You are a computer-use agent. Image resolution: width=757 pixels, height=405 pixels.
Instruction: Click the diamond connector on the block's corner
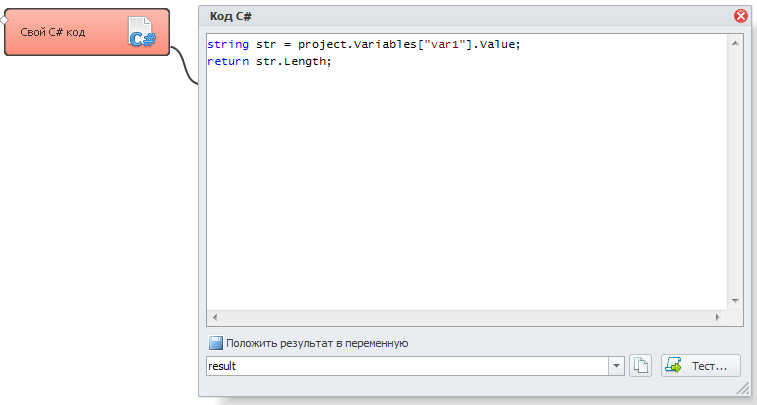tap(4, 20)
